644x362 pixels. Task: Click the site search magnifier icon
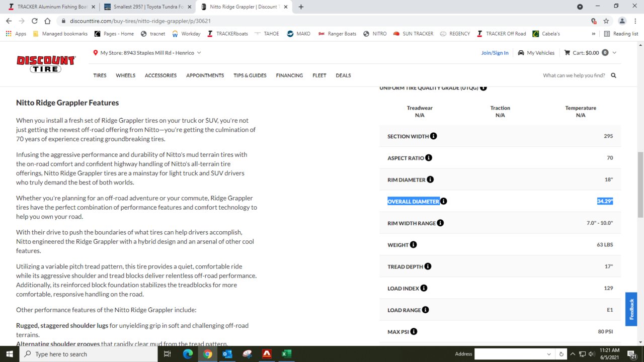tap(613, 75)
